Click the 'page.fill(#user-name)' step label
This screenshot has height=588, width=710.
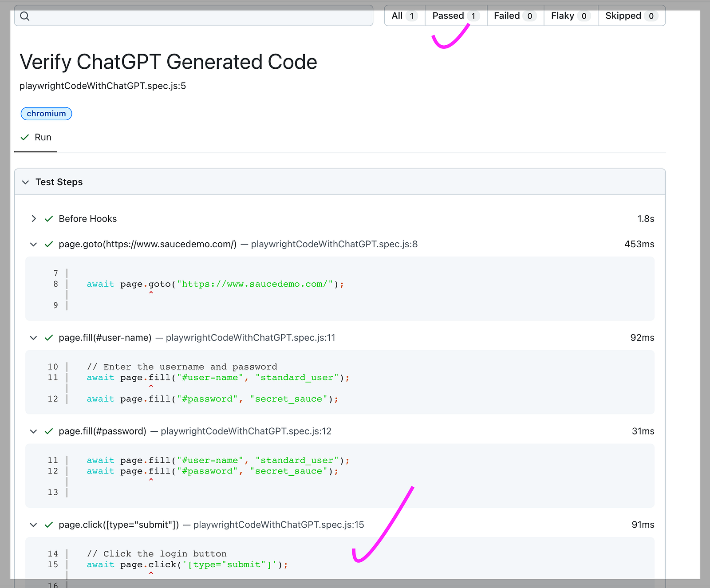click(105, 338)
